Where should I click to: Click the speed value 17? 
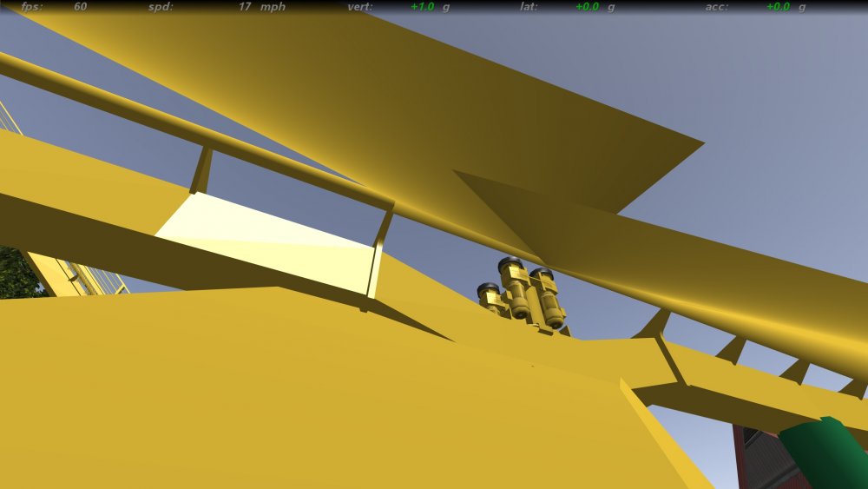[x=245, y=7]
